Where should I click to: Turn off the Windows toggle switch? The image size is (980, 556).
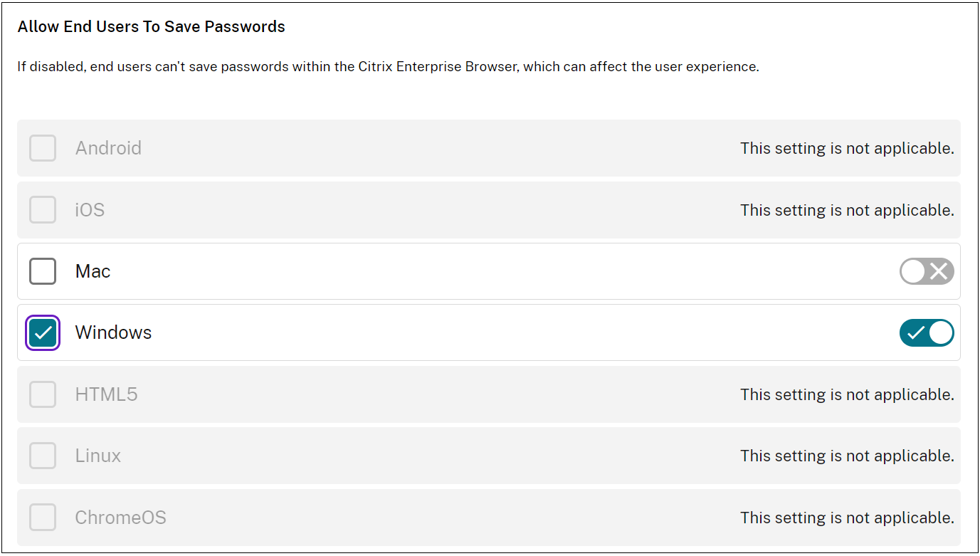[x=926, y=332]
